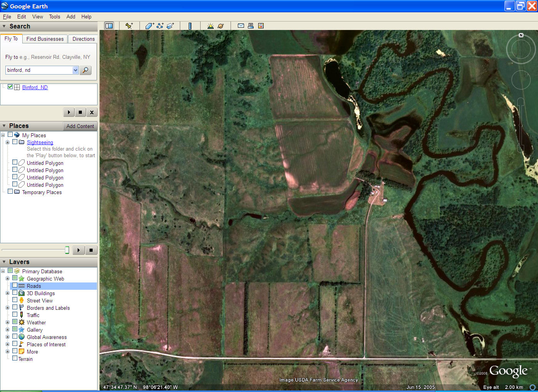Open the Add menu
This screenshot has height=392, width=538.
(71, 17)
